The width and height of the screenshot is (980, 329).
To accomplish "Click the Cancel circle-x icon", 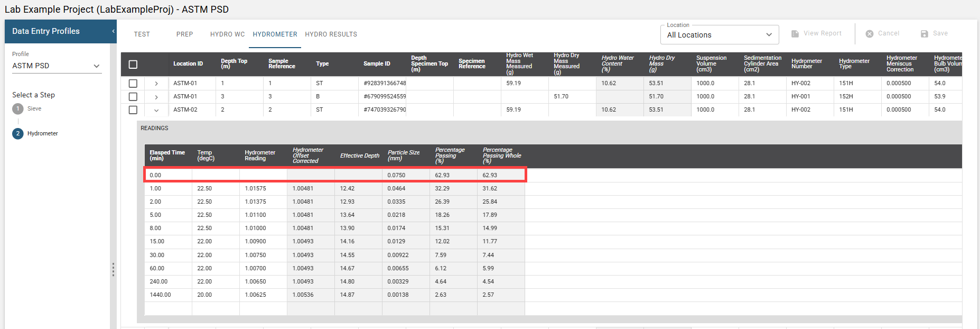I will click(869, 34).
